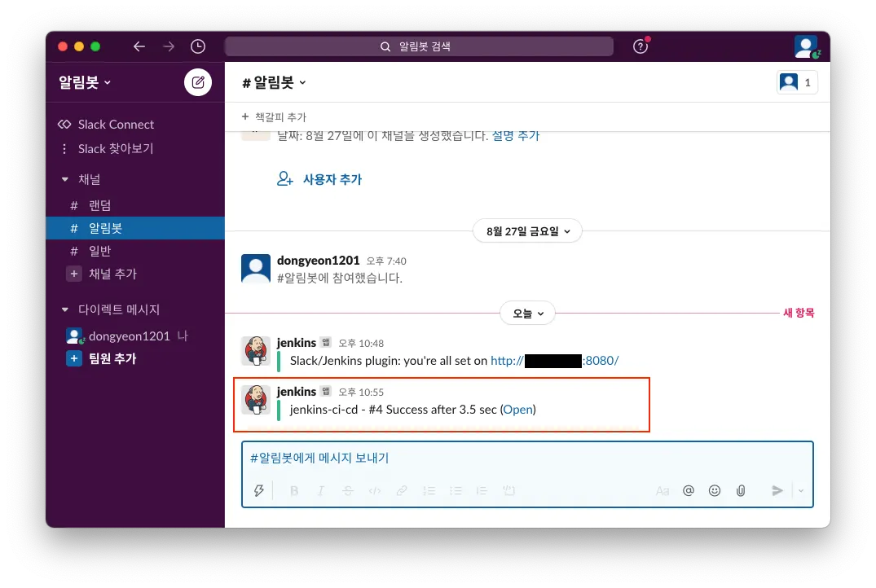The image size is (876, 588).
Task: Open the 8월 27일 금요일 date dropdown
Action: click(527, 231)
